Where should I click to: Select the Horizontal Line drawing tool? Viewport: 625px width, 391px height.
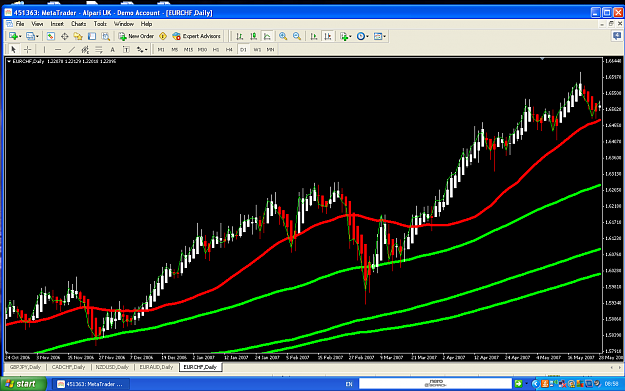(x=58, y=49)
